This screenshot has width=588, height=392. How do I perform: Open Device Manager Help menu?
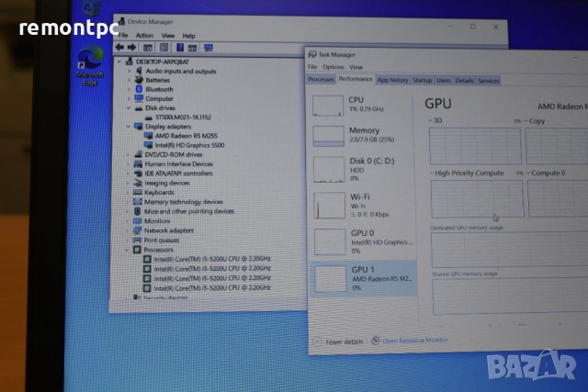188,36
